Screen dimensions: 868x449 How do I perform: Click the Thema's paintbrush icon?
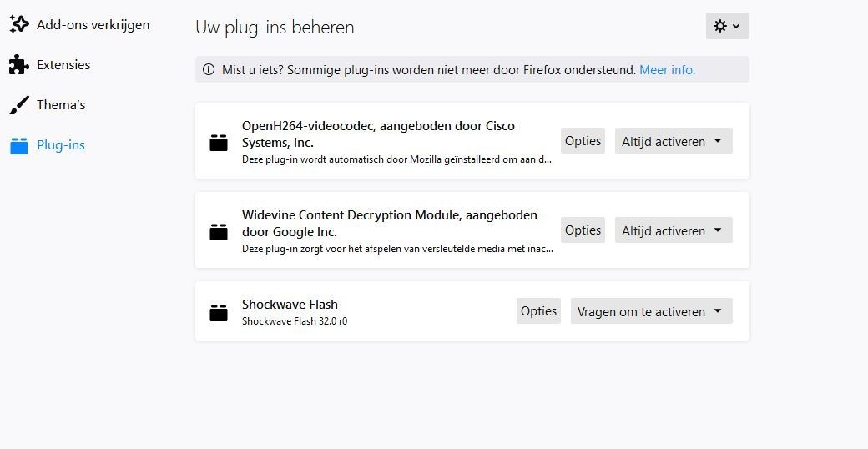pyautogui.click(x=19, y=105)
